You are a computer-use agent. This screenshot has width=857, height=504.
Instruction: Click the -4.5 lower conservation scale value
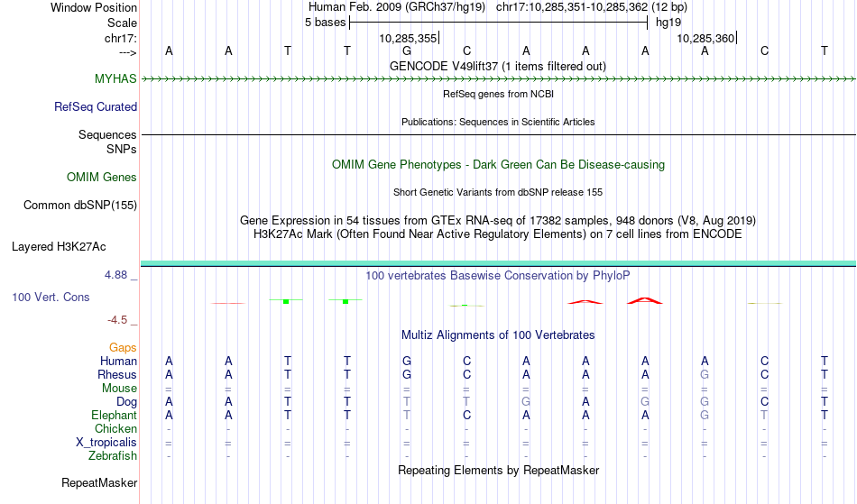[x=117, y=319]
